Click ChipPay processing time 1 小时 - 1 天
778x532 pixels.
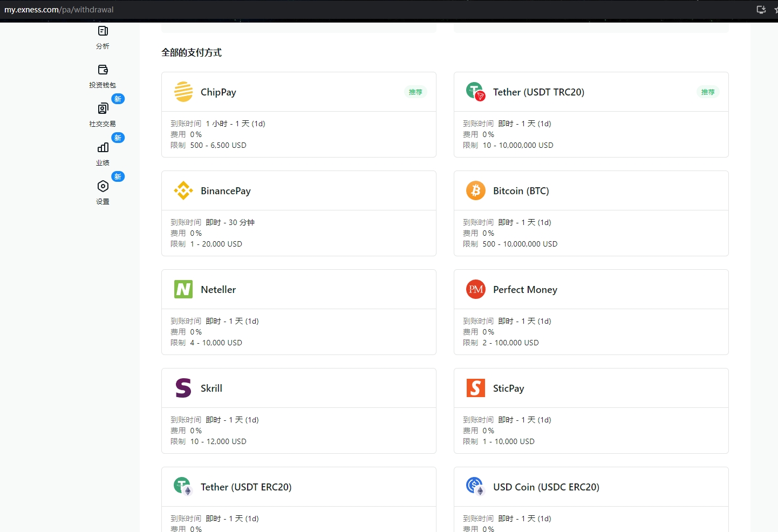point(235,124)
